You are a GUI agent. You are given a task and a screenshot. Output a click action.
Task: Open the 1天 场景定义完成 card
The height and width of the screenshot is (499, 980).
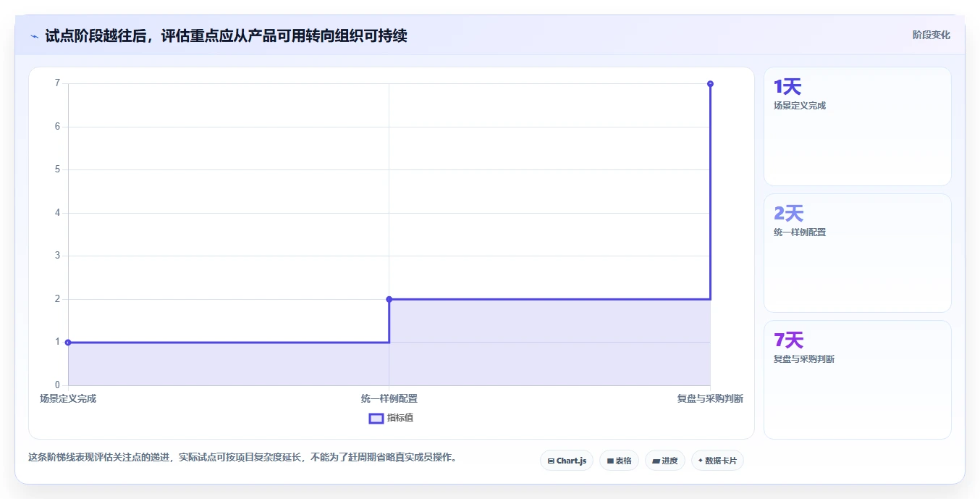coord(857,127)
